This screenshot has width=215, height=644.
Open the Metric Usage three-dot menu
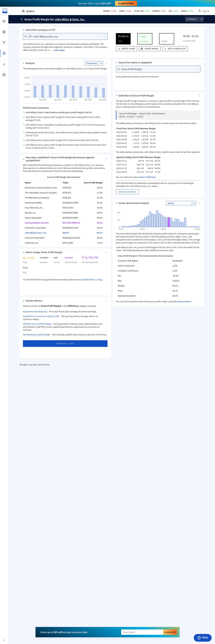[x=106, y=252]
